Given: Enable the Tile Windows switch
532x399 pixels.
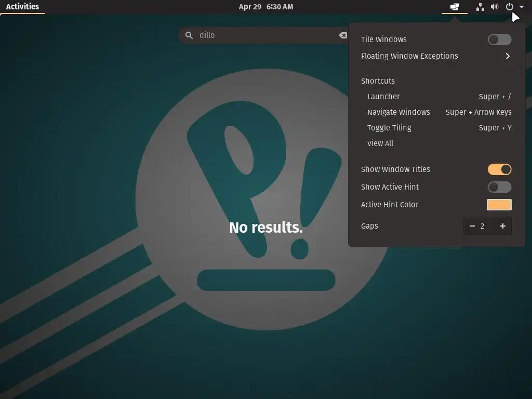Looking at the screenshot, I should 499,39.
